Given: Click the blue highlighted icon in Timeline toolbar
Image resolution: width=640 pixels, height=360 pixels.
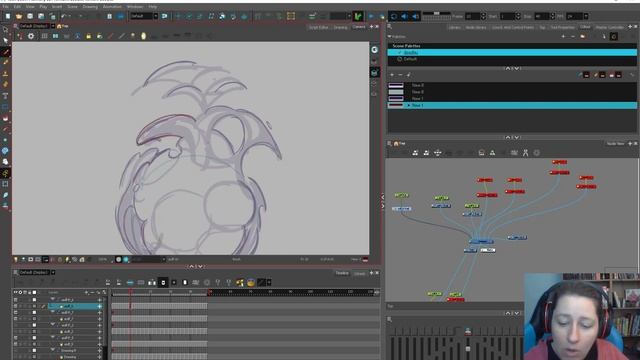Looking at the screenshot, I should click(x=130, y=282).
